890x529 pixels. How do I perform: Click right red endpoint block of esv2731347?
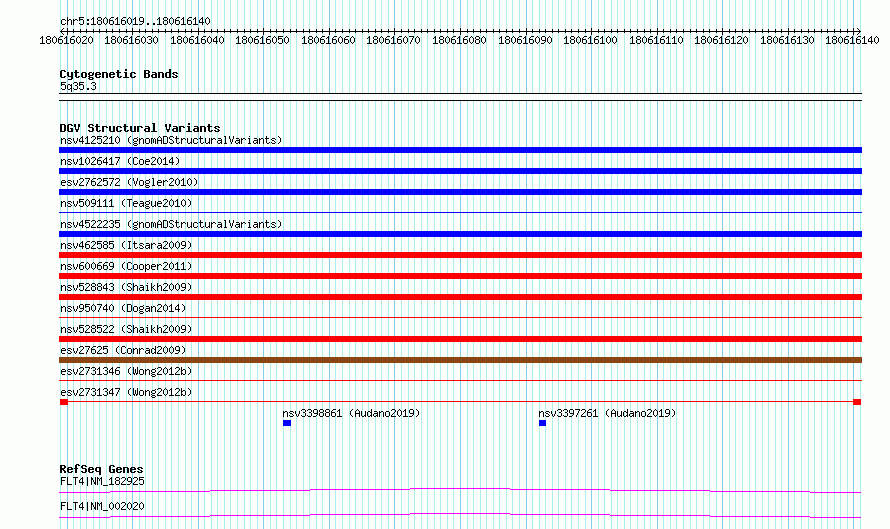(857, 402)
